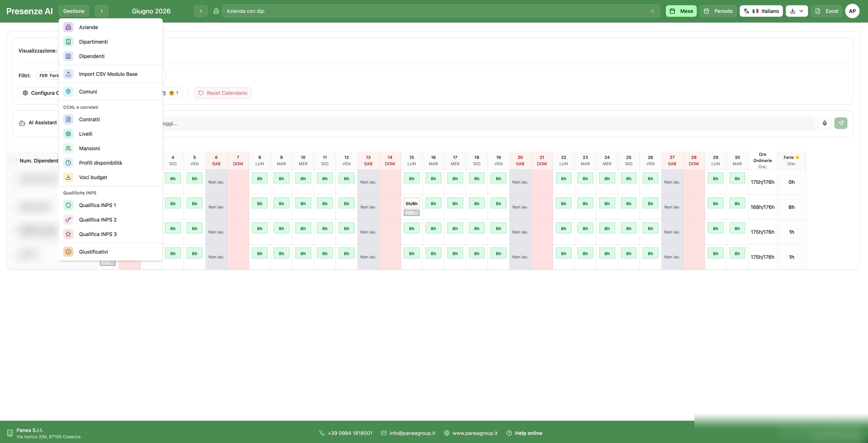The width and height of the screenshot is (868, 443).
Task: Export the calendar to Excel
Action: pos(827,11)
